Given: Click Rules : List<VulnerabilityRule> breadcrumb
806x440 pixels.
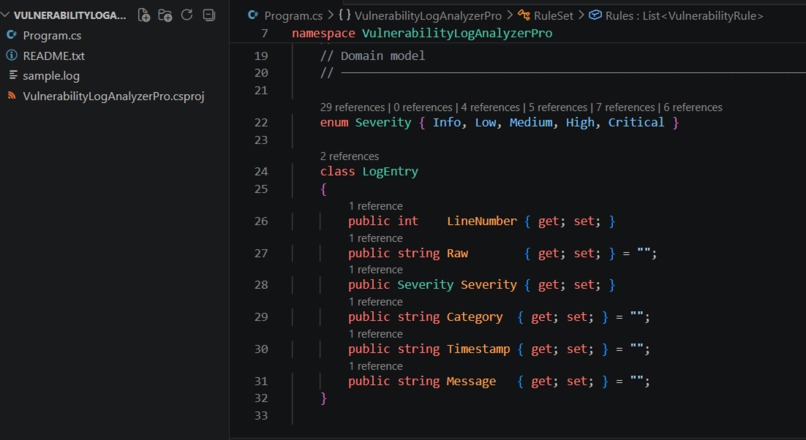Looking at the screenshot, I should click(684, 16).
